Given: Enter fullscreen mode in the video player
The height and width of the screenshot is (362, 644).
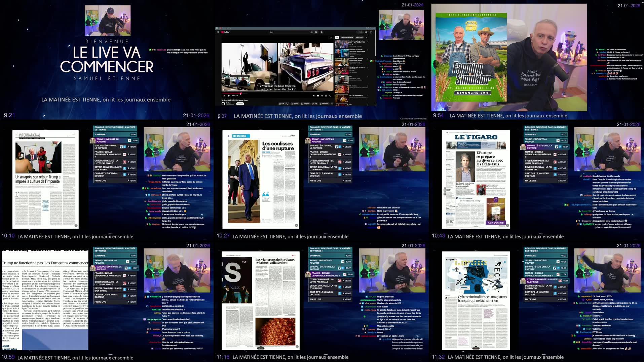Looking at the screenshot, I should pos(330,96).
